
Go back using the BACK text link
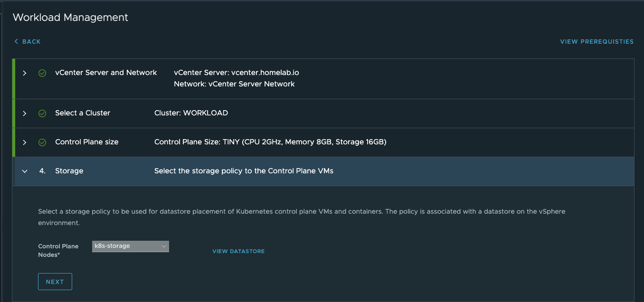click(x=31, y=42)
